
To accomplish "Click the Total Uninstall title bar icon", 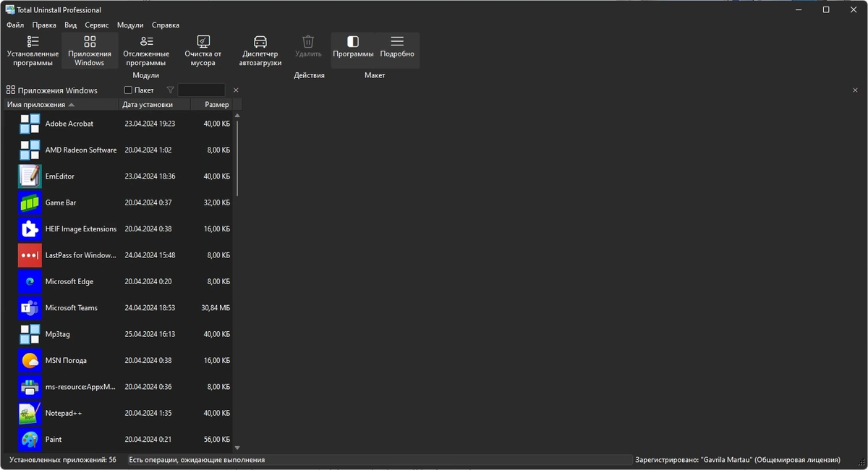I will click(10, 10).
